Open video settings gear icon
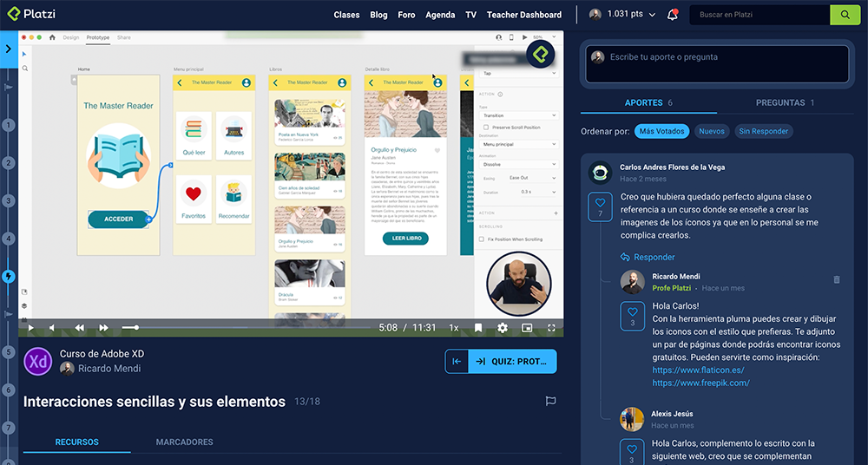 pos(503,328)
